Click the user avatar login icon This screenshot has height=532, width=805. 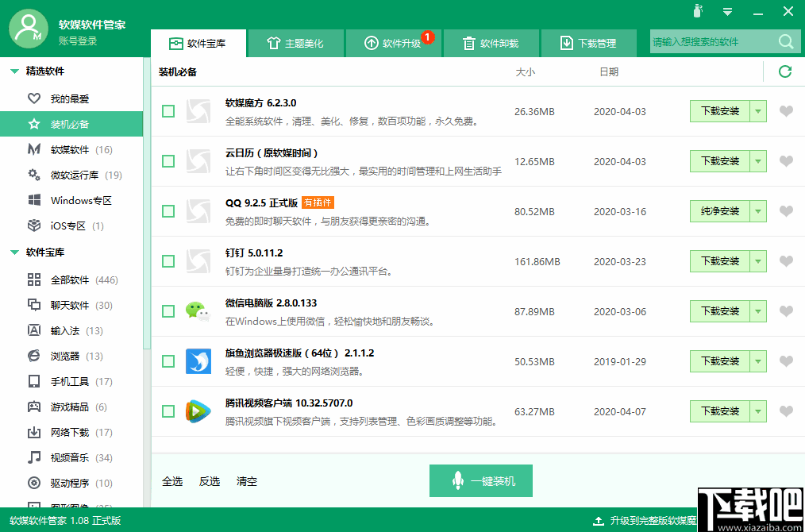pyautogui.click(x=29, y=29)
